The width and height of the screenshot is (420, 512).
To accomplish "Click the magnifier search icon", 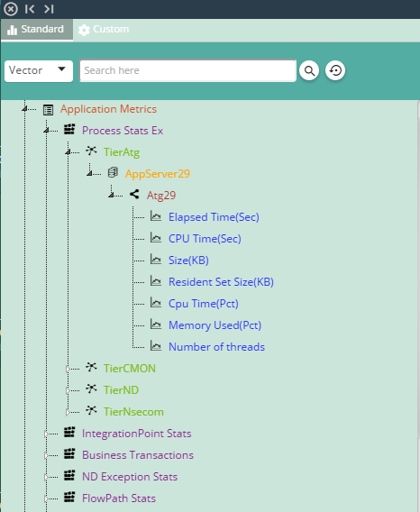I will (309, 70).
